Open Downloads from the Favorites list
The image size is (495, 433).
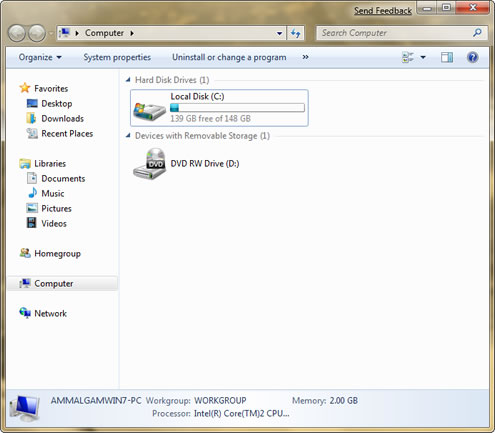tap(62, 119)
